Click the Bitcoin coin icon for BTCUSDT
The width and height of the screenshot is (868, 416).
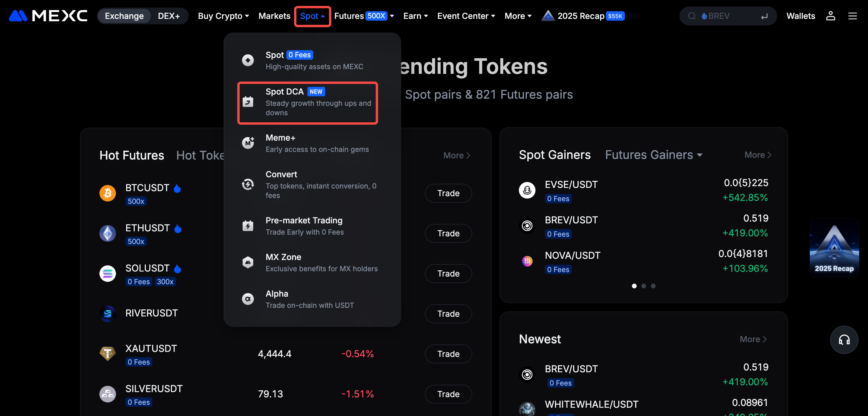pyautogui.click(x=107, y=193)
